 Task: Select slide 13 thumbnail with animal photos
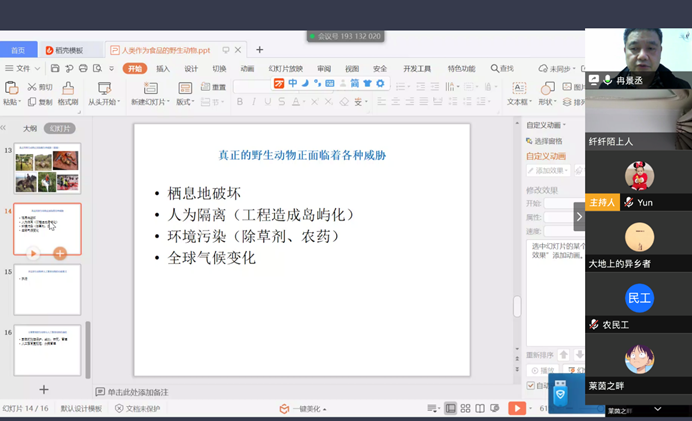(47, 169)
